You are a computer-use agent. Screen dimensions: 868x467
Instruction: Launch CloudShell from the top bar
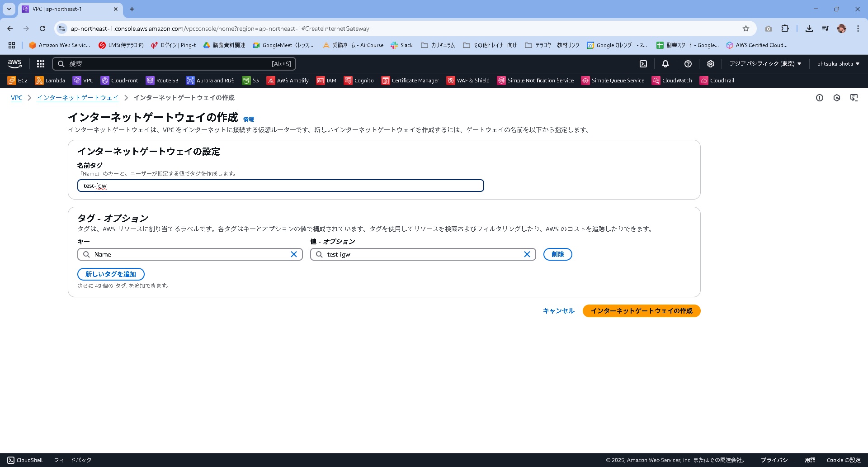click(x=643, y=63)
